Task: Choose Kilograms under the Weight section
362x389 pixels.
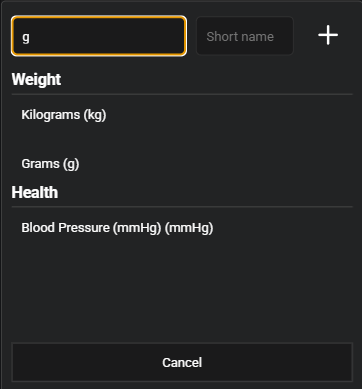Action: click(182, 115)
